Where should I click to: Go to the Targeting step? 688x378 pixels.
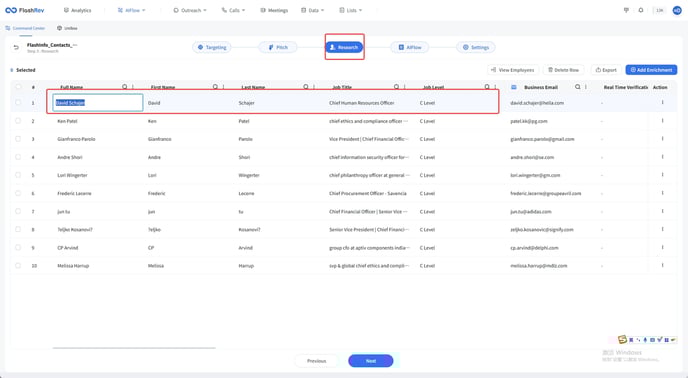[x=212, y=47]
